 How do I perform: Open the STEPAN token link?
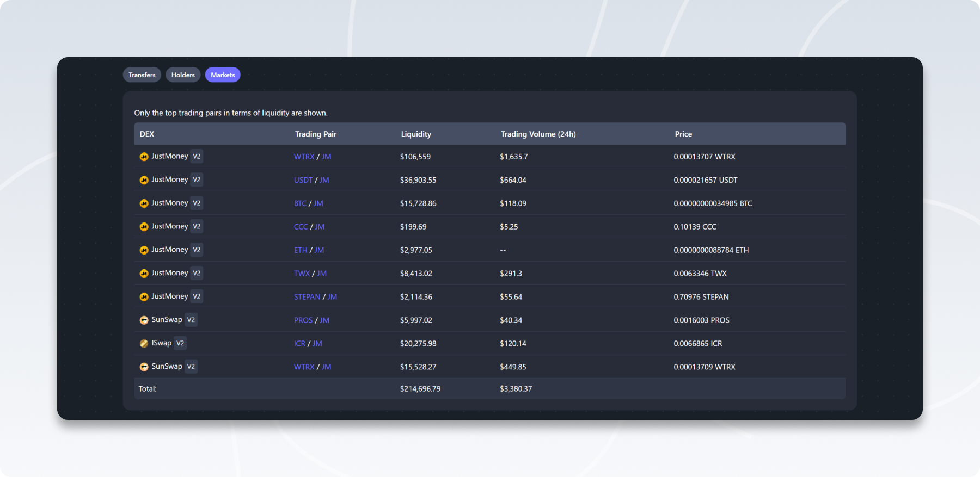coord(307,297)
